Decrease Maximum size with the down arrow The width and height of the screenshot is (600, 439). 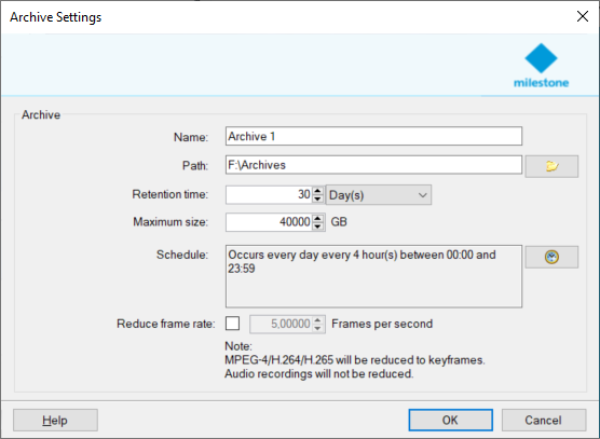[318, 227]
